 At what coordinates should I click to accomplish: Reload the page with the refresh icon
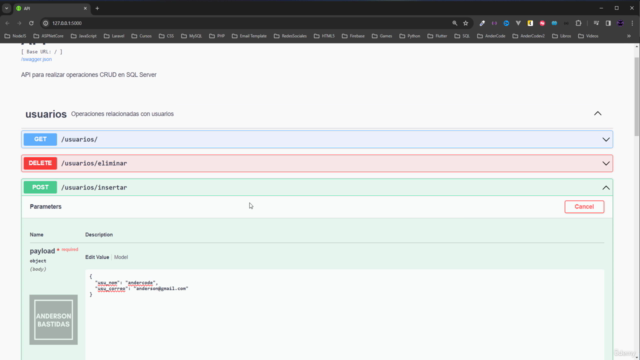(31, 23)
